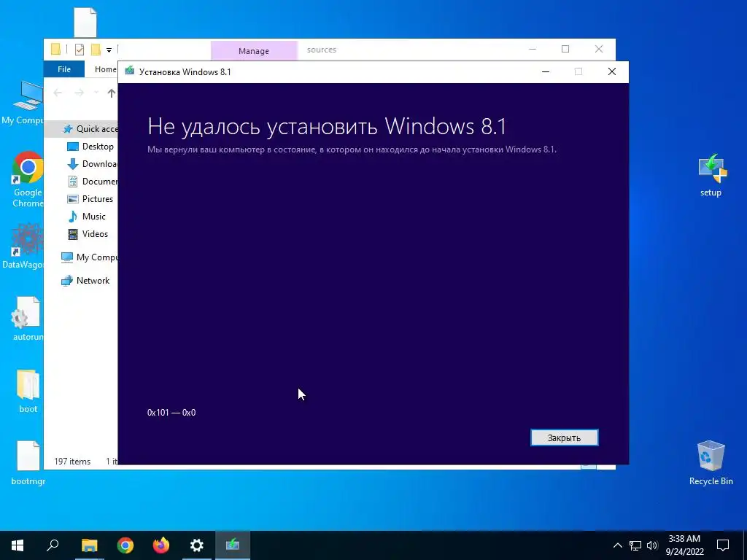Select Network in the Explorer navigation pane
The image size is (747, 560).
coord(86,281)
